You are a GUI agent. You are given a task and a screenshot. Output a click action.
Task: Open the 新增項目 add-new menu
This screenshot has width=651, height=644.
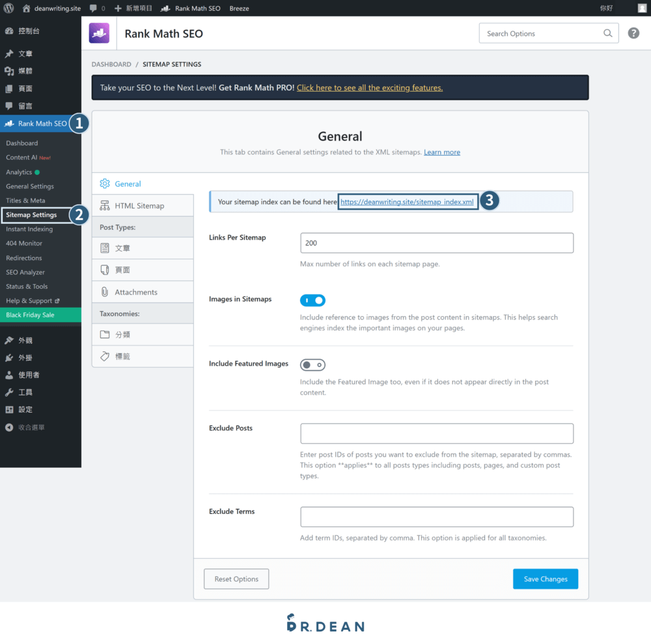click(x=133, y=8)
